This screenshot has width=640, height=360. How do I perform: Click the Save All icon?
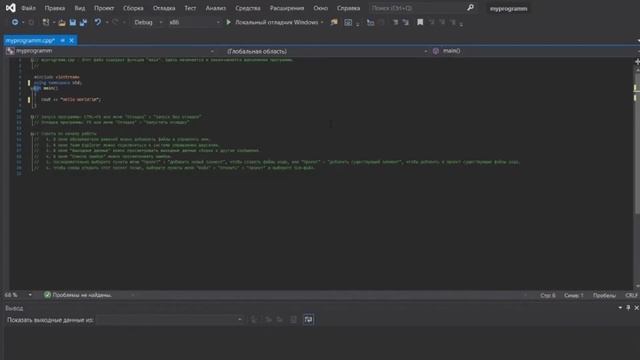click(83, 22)
